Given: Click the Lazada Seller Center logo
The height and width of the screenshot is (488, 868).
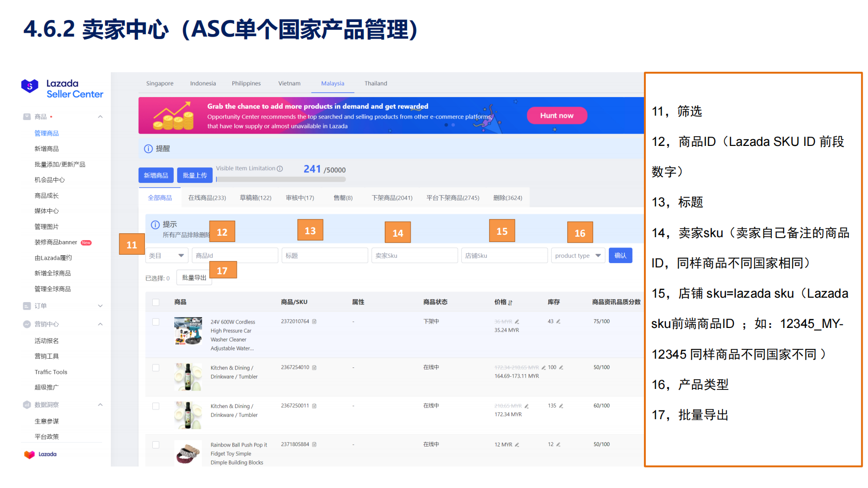Looking at the screenshot, I should pyautogui.click(x=62, y=88).
